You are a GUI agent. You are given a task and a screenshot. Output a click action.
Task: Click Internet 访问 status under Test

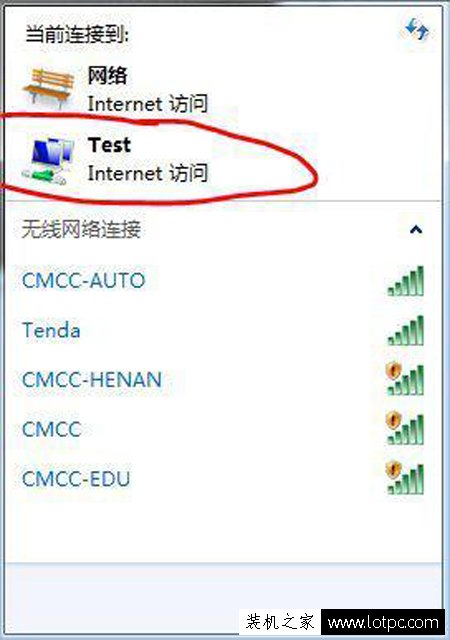click(x=148, y=173)
